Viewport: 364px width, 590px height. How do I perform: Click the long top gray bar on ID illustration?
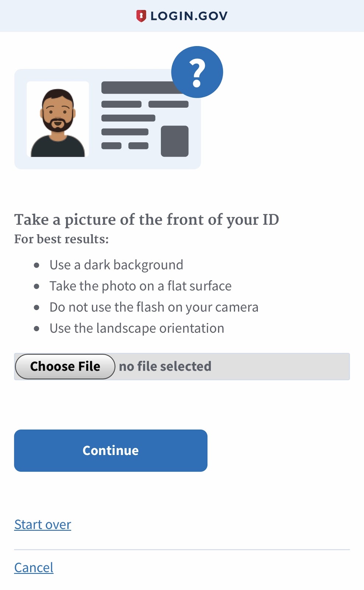point(136,88)
